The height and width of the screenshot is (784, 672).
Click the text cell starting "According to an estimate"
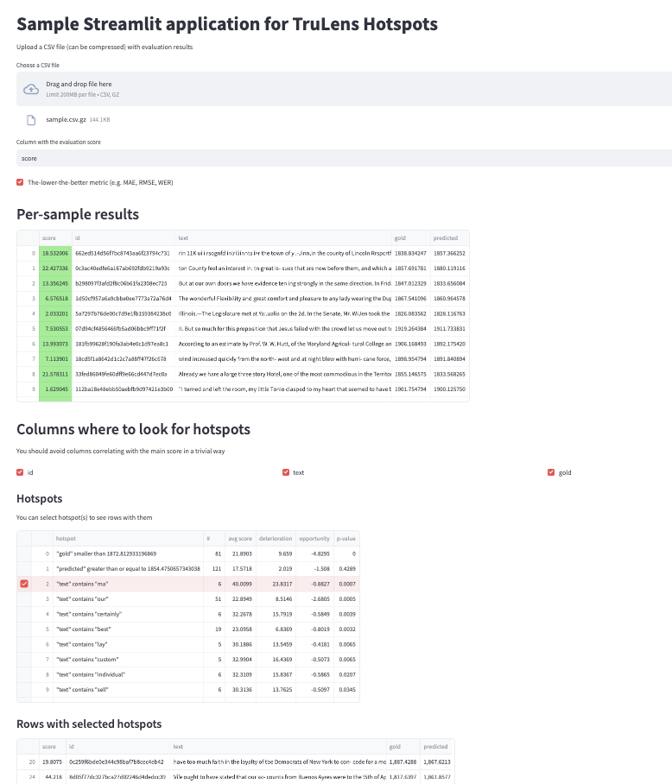[x=283, y=344]
